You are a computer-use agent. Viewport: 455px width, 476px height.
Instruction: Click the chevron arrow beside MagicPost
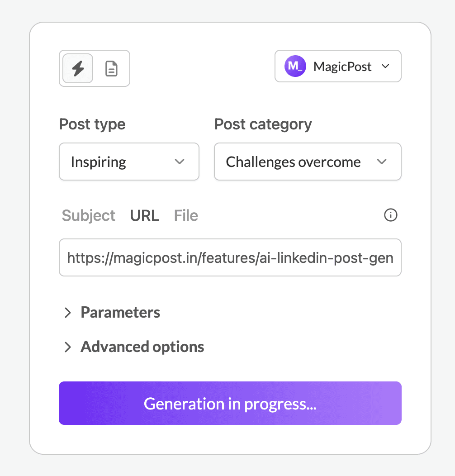pos(385,66)
